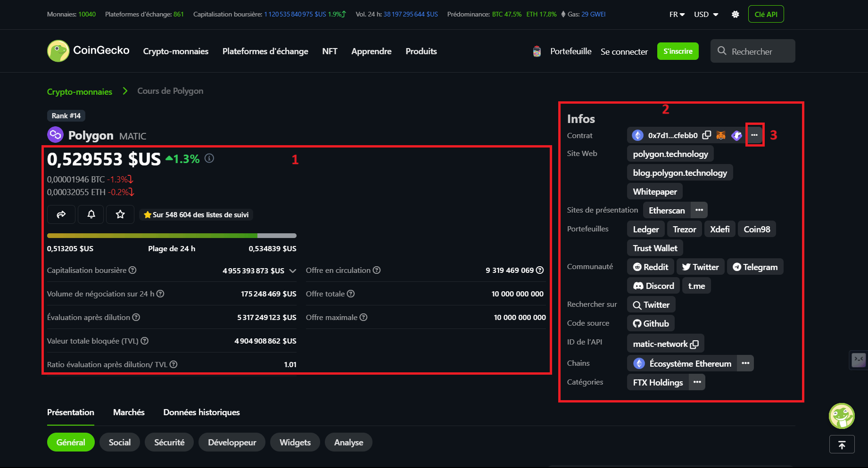Expand more chains next to Écosystème Ethereum

pos(745,363)
